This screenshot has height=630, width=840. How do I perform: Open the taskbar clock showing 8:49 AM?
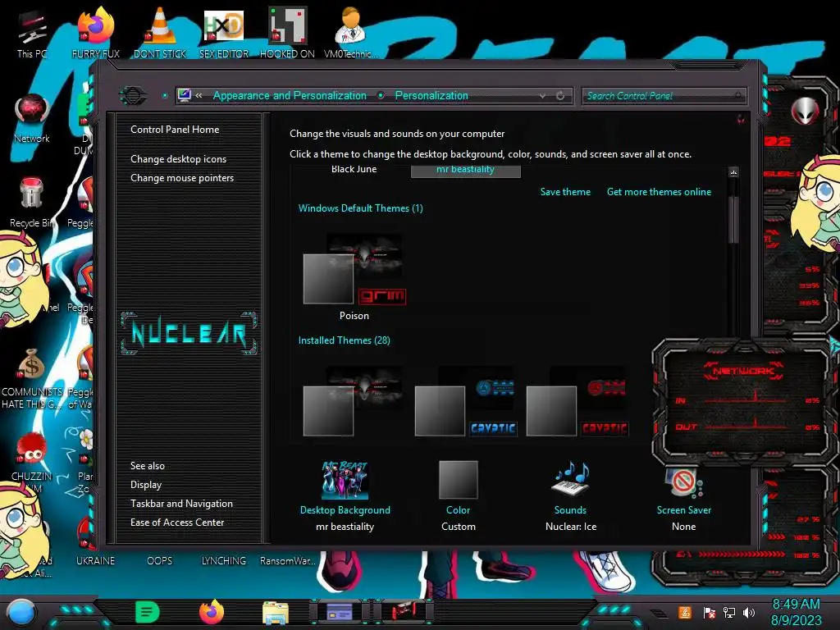(796, 612)
